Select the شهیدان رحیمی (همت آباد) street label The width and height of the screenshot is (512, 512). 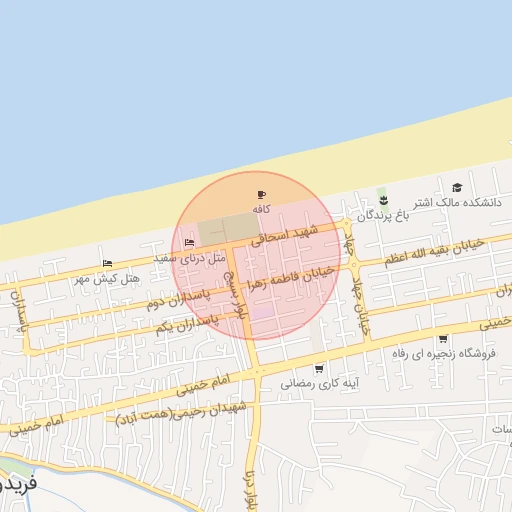181,414
